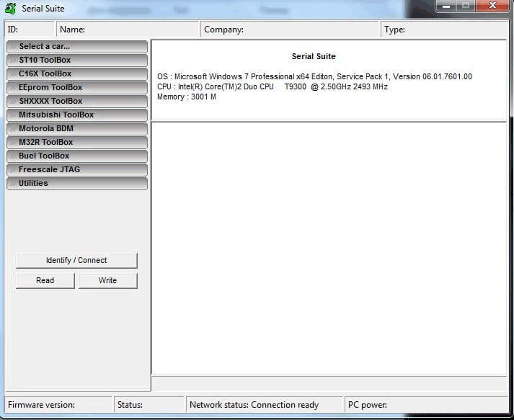Expand the Buel ToolBox section
The width and height of the screenshot is (514, 420).
76,156
